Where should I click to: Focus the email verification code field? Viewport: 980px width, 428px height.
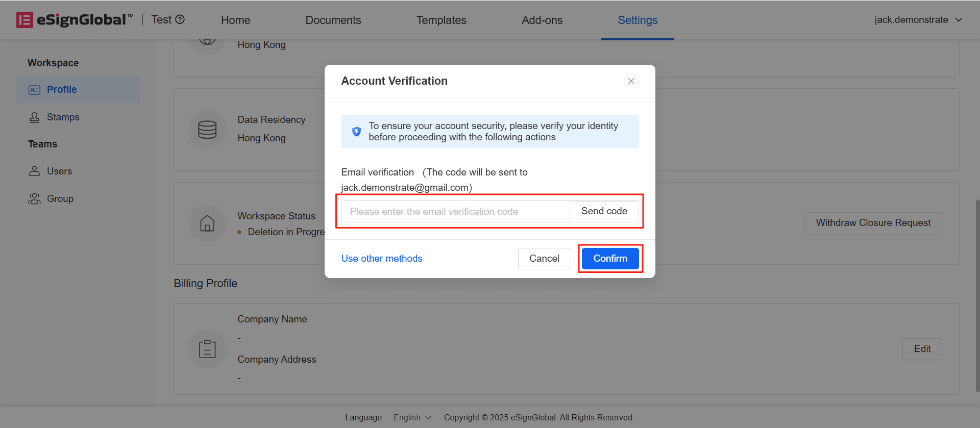455,212
